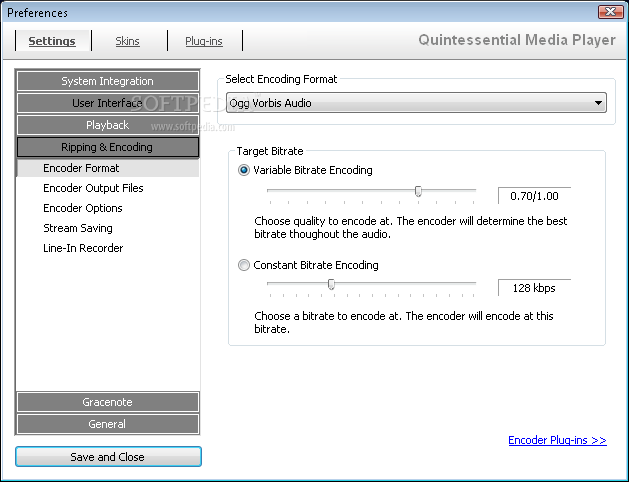Close the Preferences window
This screenshot has width=629, height=482.
610,12
